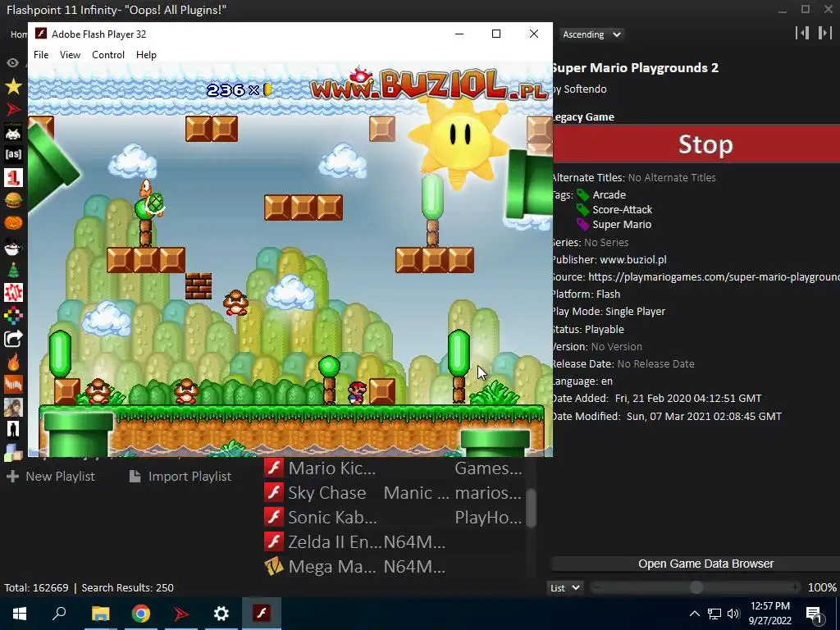The height and width of the screenshot is (630, 840).
Task: Select the orange sound bars playlist icon
Action: click(13, 384)
